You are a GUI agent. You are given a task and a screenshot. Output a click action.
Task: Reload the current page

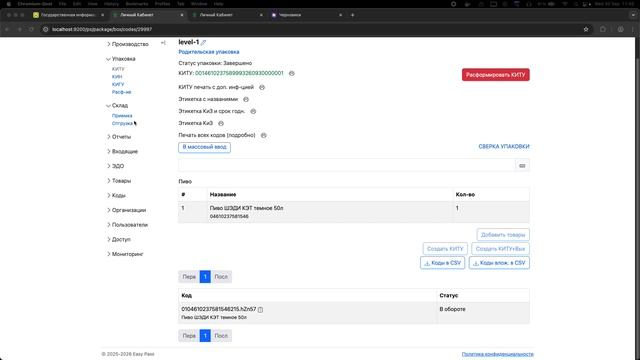pyautogui.click(x=31, y=29)
